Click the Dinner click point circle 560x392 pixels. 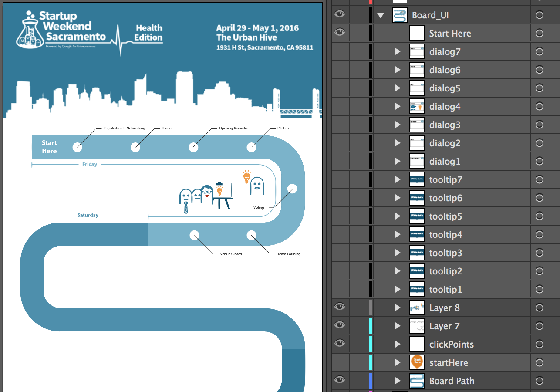(135, 147)
